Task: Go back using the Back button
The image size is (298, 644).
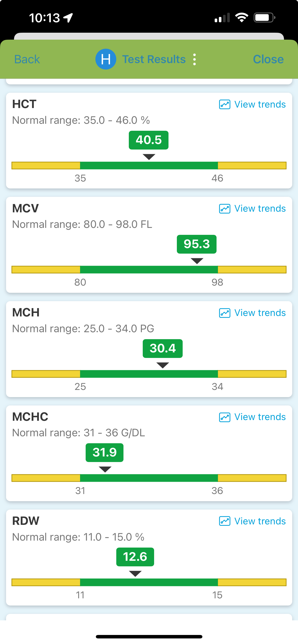Action: coord(27,60)
